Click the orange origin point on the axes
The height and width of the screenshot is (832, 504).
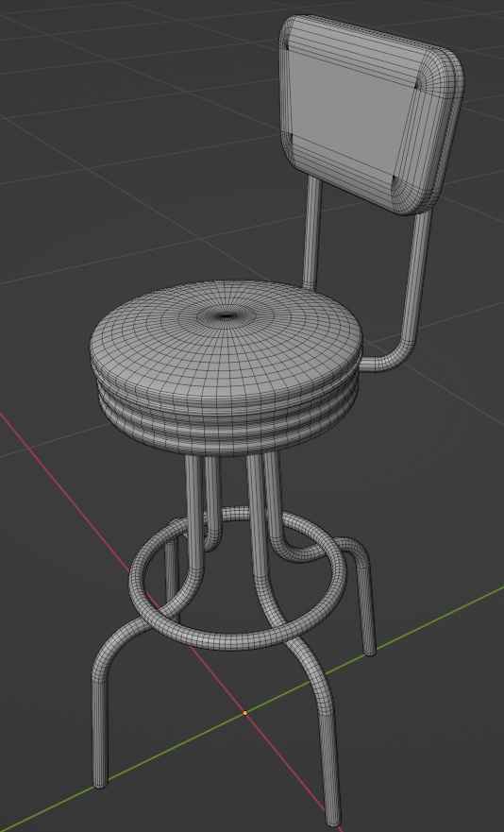[x=245, y=713]
